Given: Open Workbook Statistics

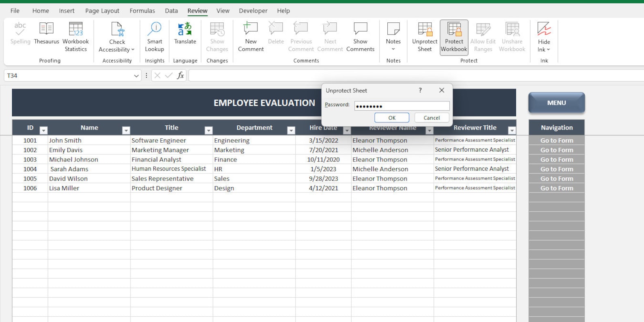Looking at the screenshot, I should tap(75, 37).
